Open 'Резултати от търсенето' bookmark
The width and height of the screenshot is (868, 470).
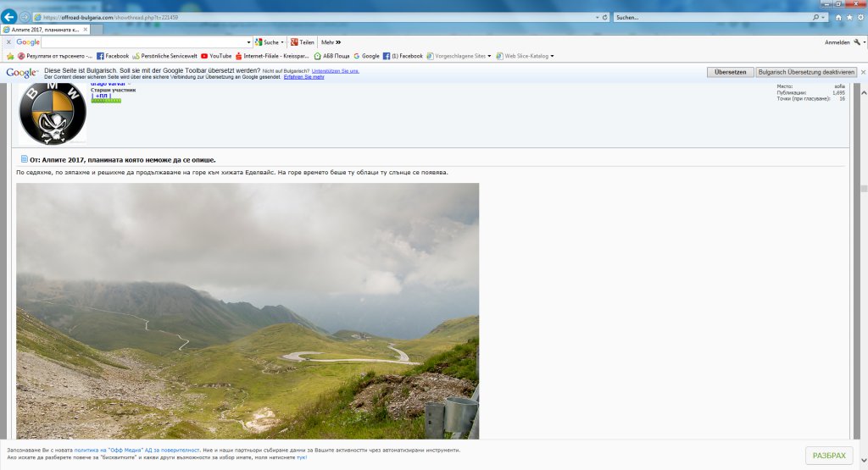[x=55, y=57]
